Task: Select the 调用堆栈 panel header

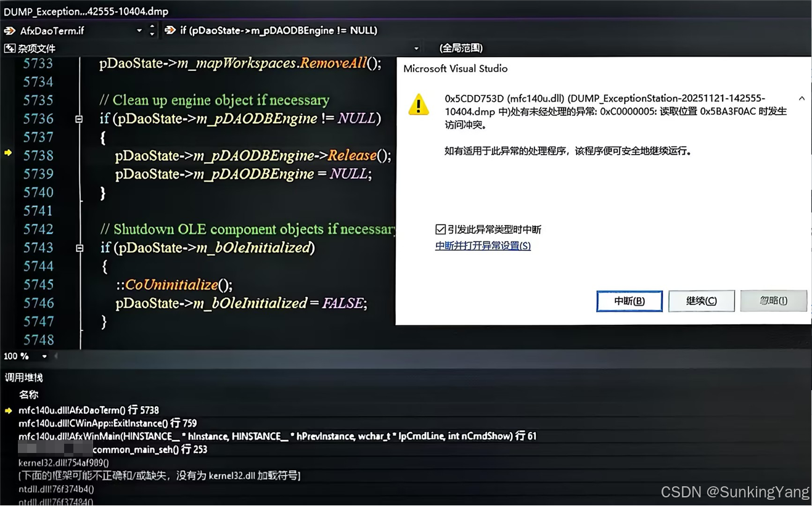Action: [23, 377]
